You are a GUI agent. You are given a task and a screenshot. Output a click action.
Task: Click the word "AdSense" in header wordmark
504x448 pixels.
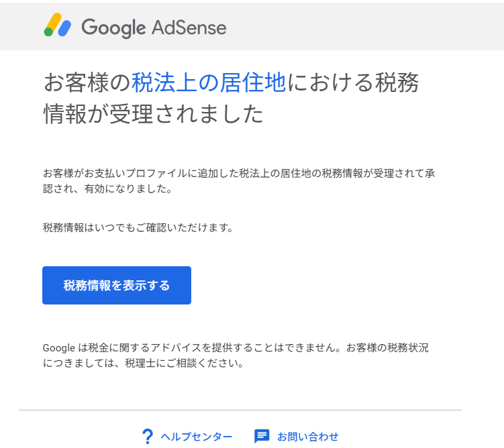click(x=189, y=27)
